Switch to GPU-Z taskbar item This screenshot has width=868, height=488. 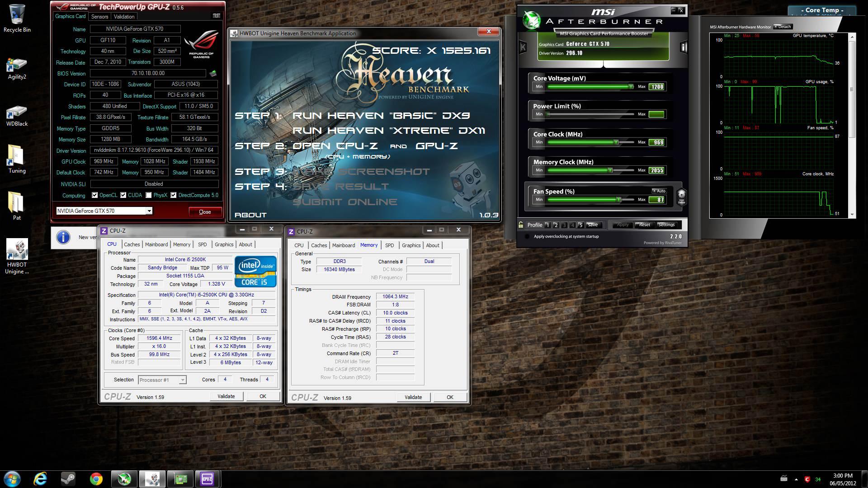click(180, 479)
